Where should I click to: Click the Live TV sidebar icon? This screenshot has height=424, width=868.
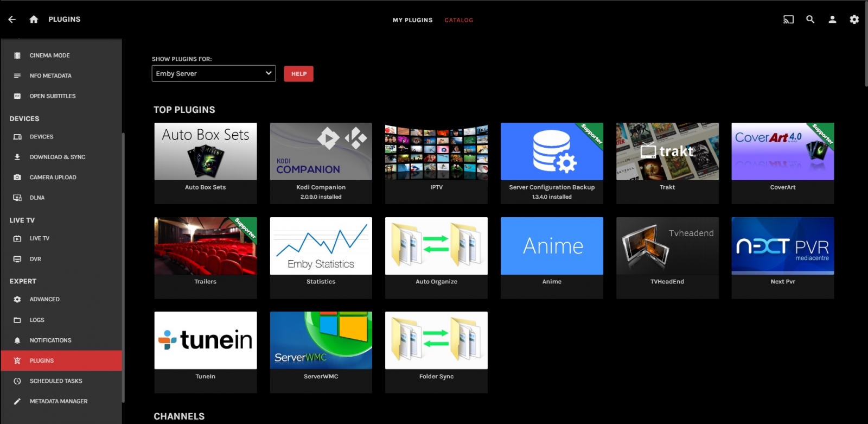point(17,238)
